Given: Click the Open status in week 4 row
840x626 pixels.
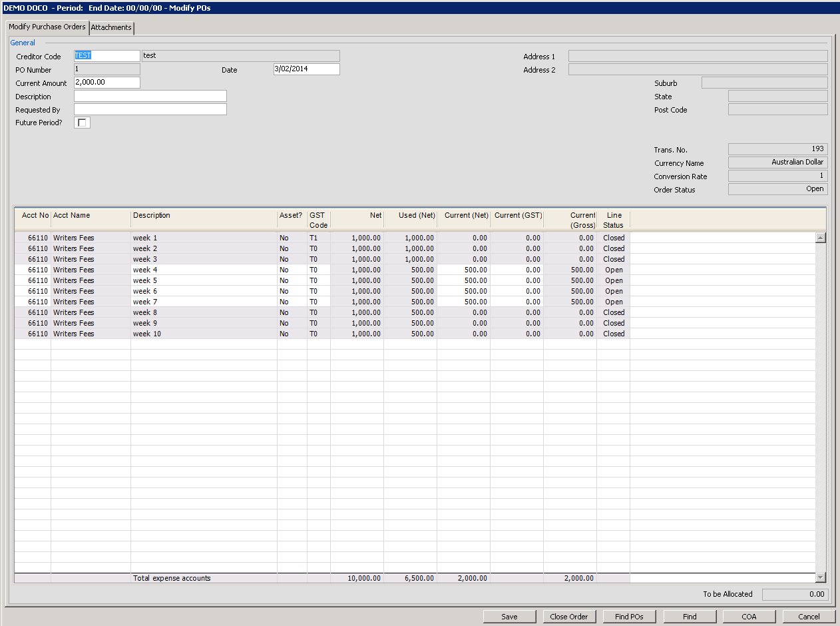Looking at the screenshot, I should (614, 270).
